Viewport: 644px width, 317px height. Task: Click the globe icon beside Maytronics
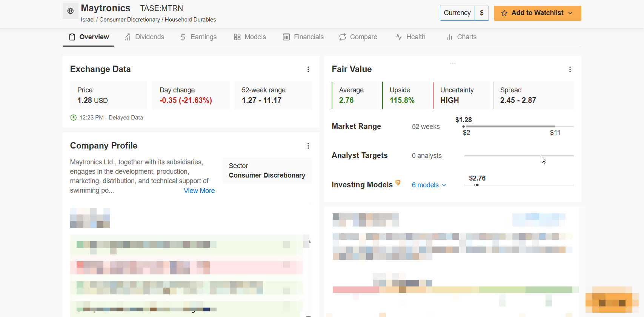(71, 11)
